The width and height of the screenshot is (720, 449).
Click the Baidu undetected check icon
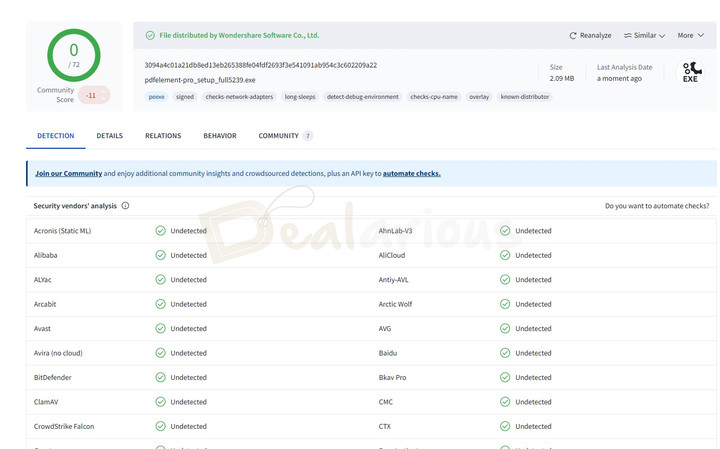505,353
